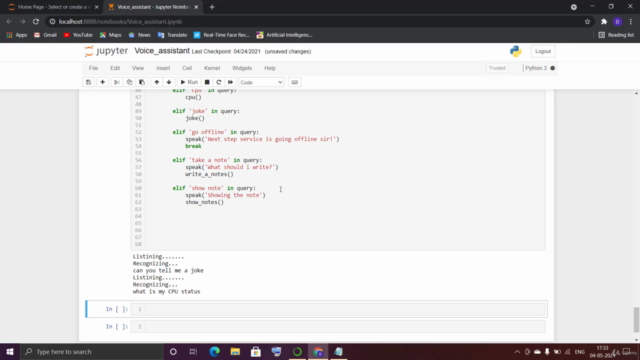Switch to the Home Page browser tab
This screenshot has width=640, height=360.
(52, 7)
